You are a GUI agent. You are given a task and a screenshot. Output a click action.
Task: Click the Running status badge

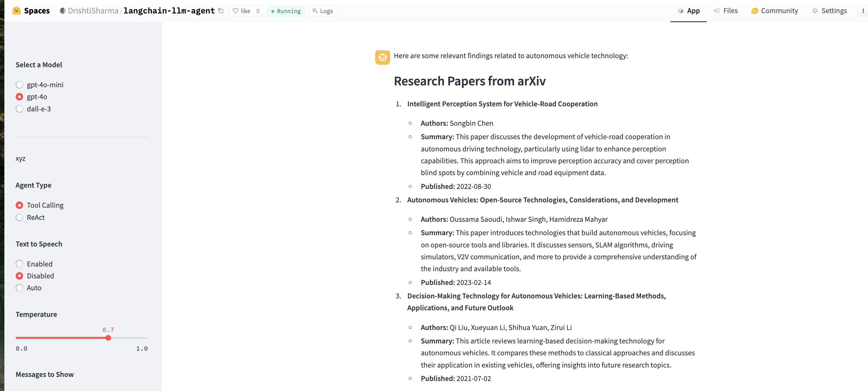[286, 11]
